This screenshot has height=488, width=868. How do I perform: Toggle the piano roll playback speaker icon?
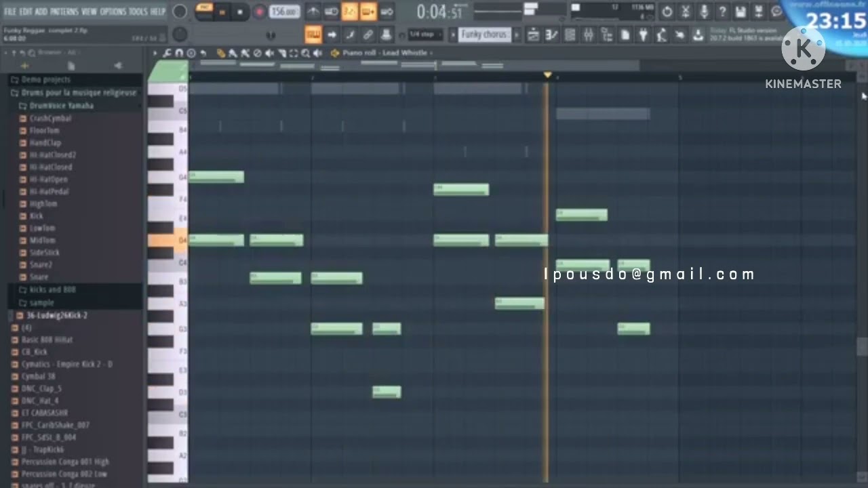pyautogui.click(x=317, y=53)
